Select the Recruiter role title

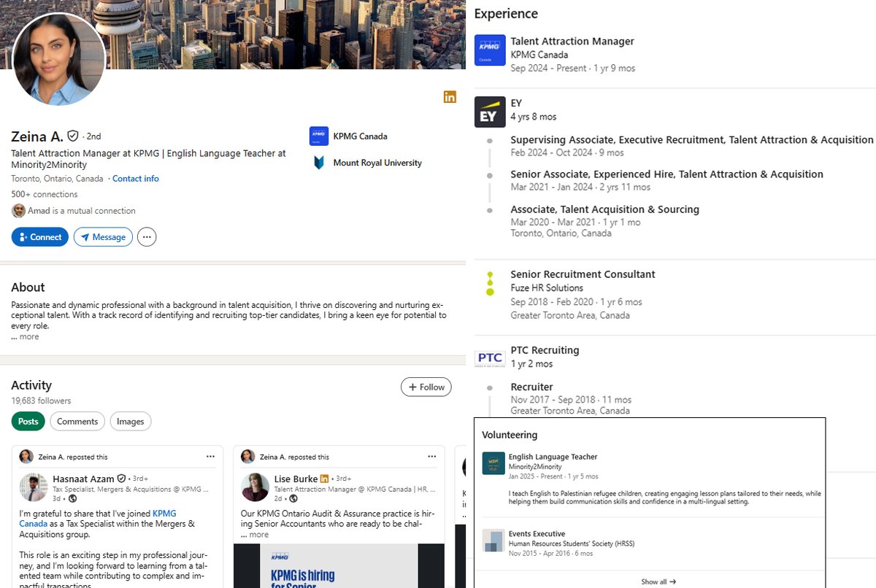tap(531, 387)
